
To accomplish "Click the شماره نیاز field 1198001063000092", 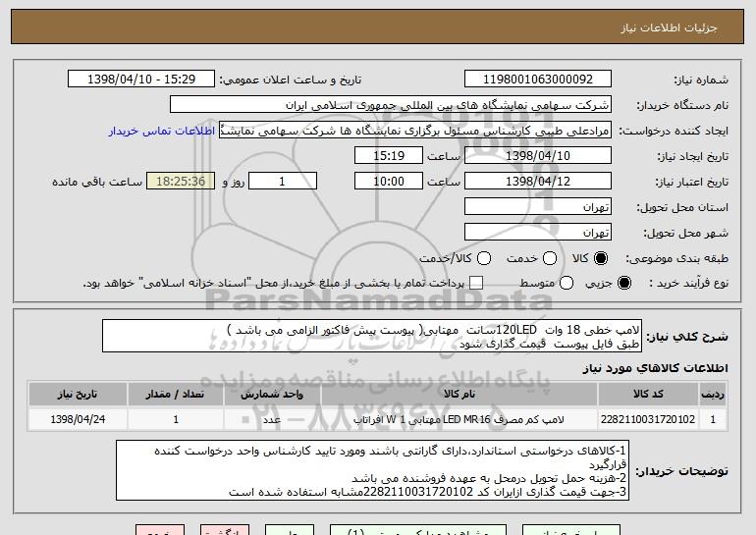I will (538, 80).
